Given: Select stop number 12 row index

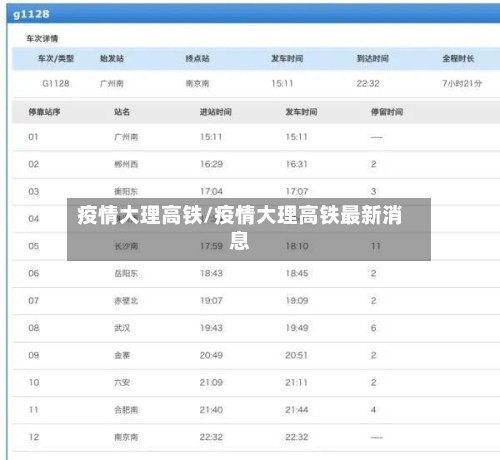Looking at the screenshot, I should pos(34,437).
